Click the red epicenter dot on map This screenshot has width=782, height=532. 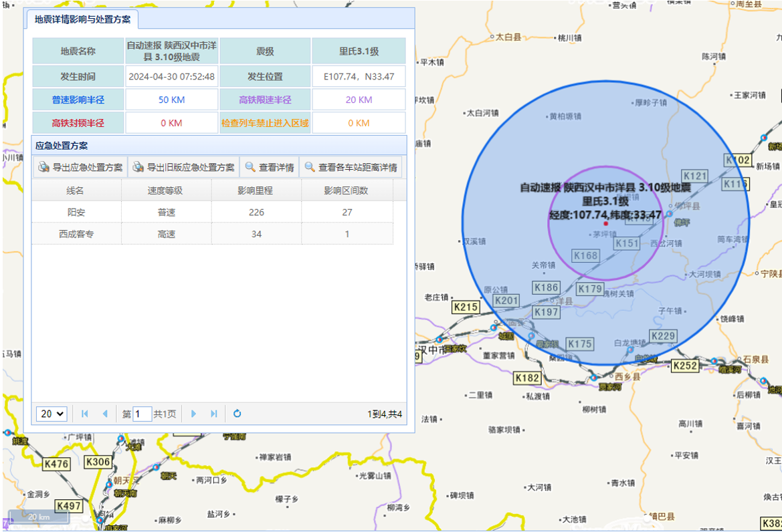tap(606, 223)
